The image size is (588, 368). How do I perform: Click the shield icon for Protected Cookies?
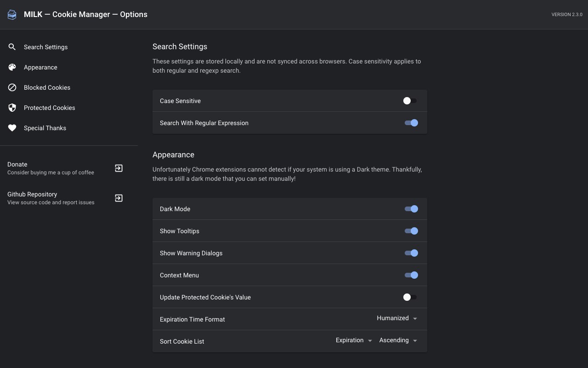tap(12, 108)
